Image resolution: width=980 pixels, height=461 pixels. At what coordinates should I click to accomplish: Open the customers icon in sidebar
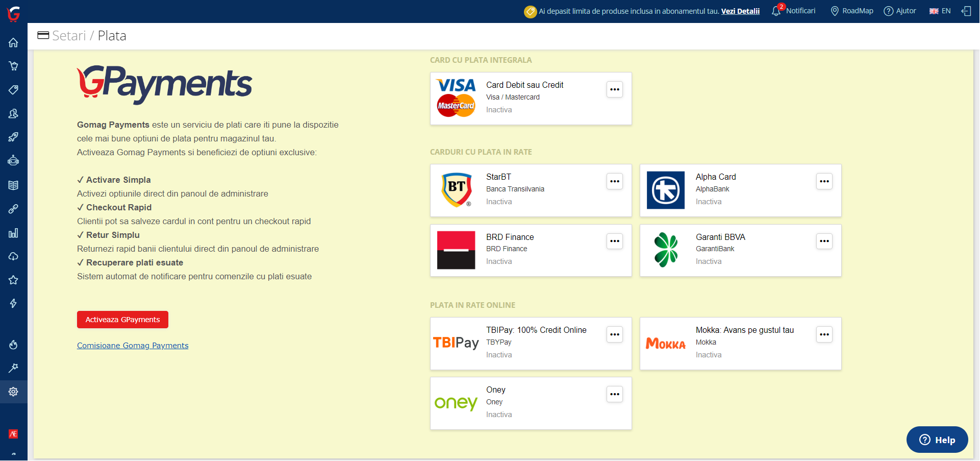coord(13,113)
